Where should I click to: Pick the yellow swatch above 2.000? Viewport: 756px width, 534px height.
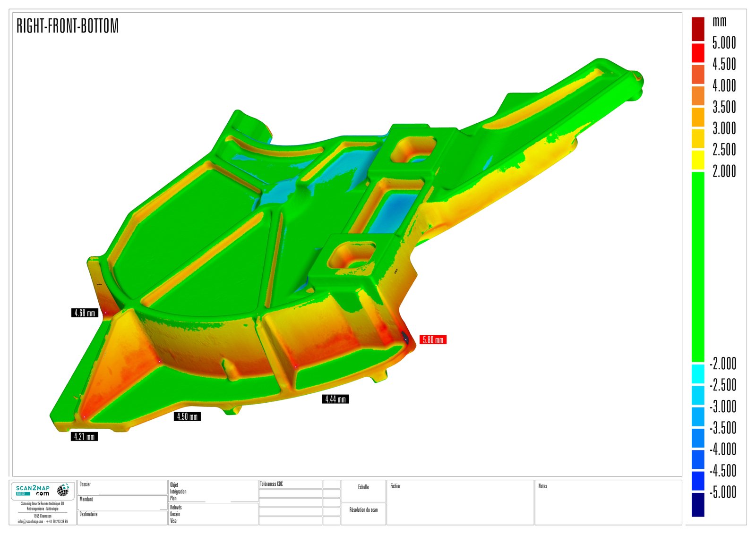pos(698,160)
